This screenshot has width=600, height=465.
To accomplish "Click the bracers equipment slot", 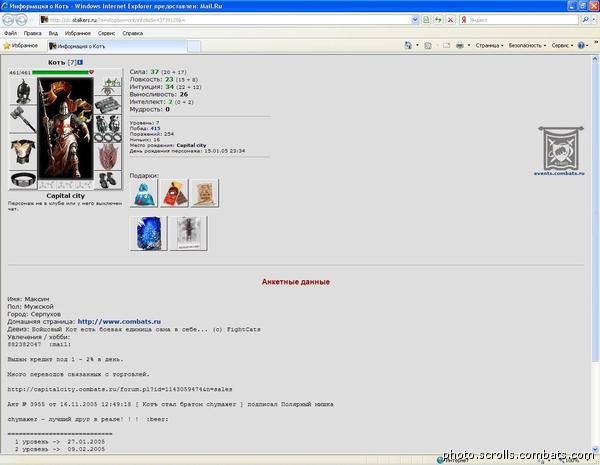I will [x=108, y=105].
